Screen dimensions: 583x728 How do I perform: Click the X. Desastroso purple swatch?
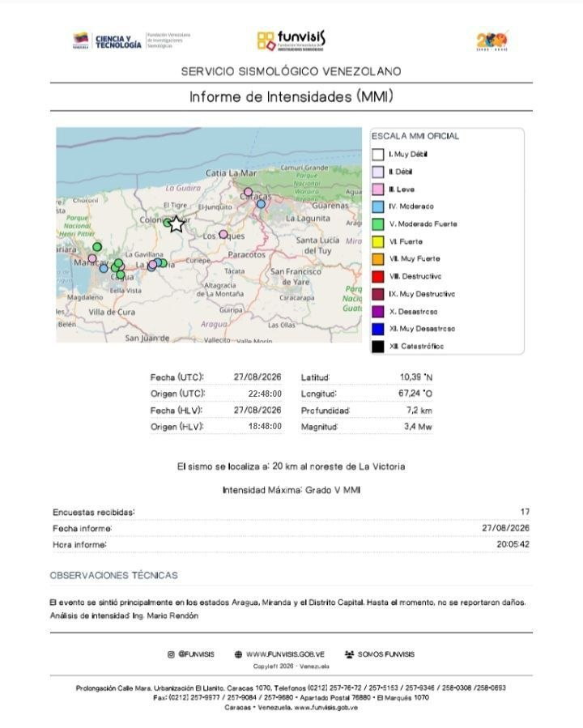point(378,312)
